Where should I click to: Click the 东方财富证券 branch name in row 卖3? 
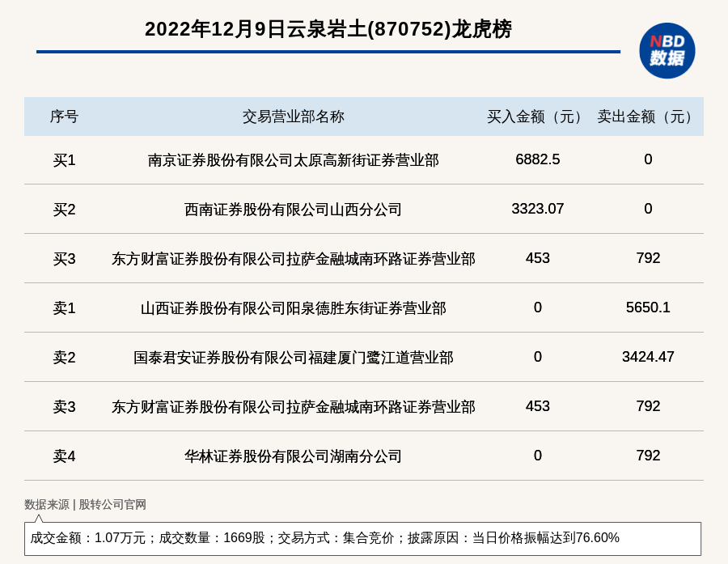click(x=294, y=407)
